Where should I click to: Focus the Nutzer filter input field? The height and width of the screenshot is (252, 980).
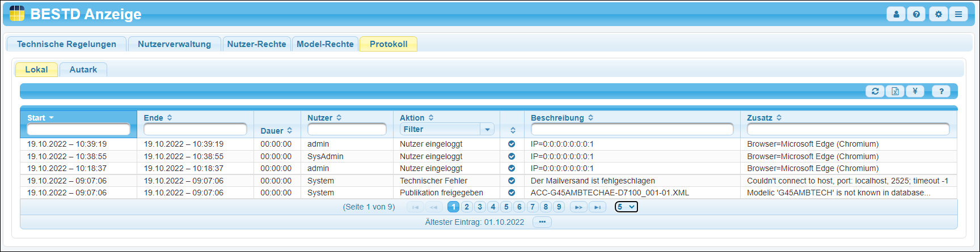coord(347,130)
